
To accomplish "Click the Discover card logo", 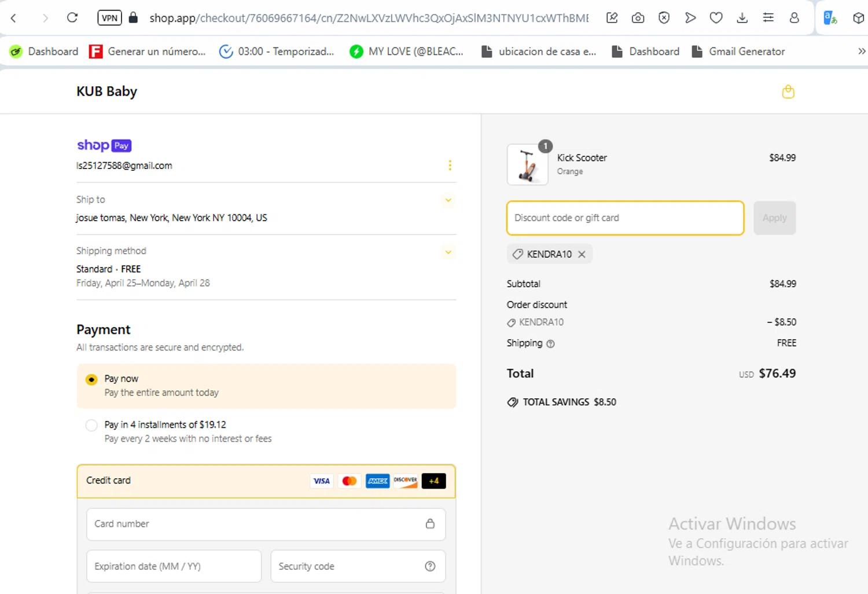I will 406,481.
